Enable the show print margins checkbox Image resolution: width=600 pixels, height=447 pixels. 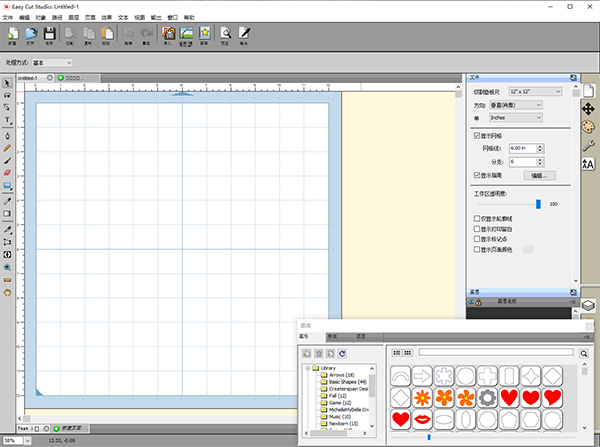[x=477, y=228]
